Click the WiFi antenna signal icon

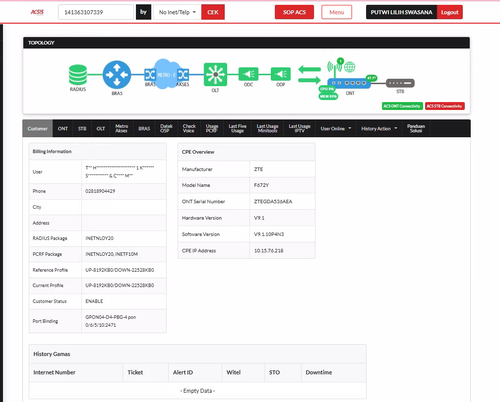(335, 66)
